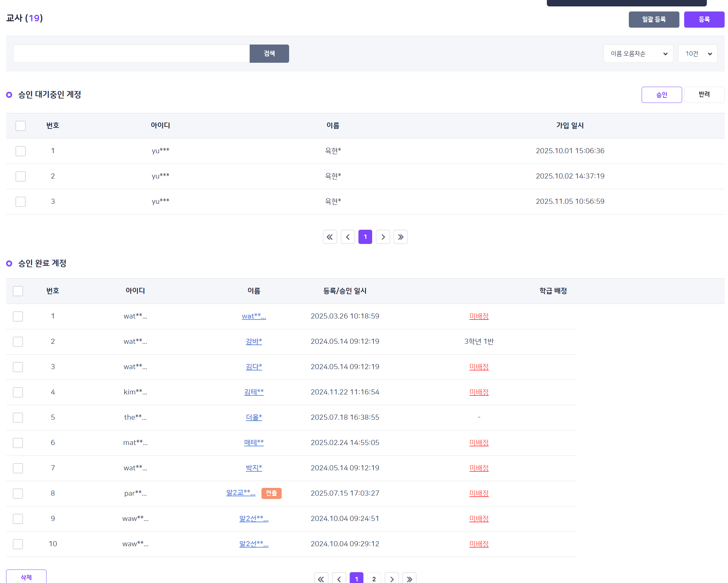Screen dimensions: 728x583
Task: Go to last page of approved accounts
Action: [x=409, y=579]
